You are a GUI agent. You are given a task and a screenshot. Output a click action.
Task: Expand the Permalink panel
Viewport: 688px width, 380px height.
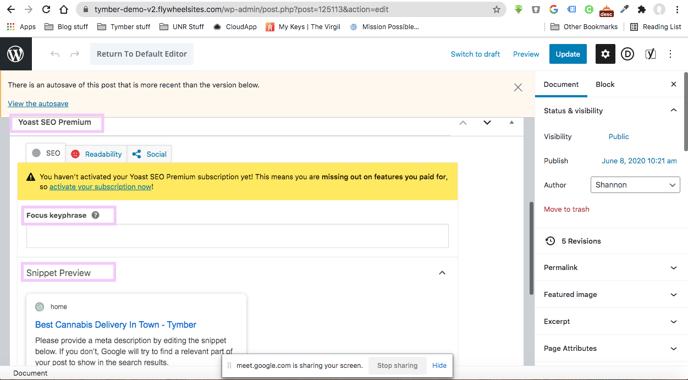click(610, 267)
